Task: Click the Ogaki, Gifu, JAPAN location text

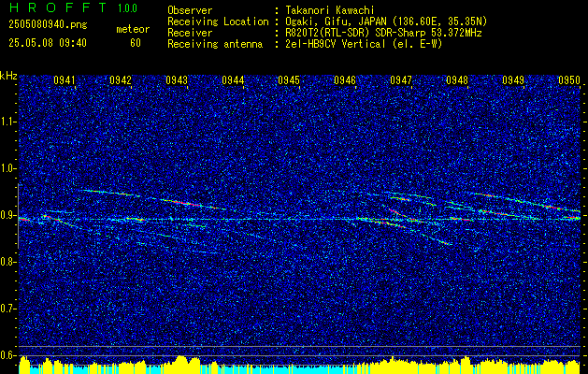Action: [386, 22]
